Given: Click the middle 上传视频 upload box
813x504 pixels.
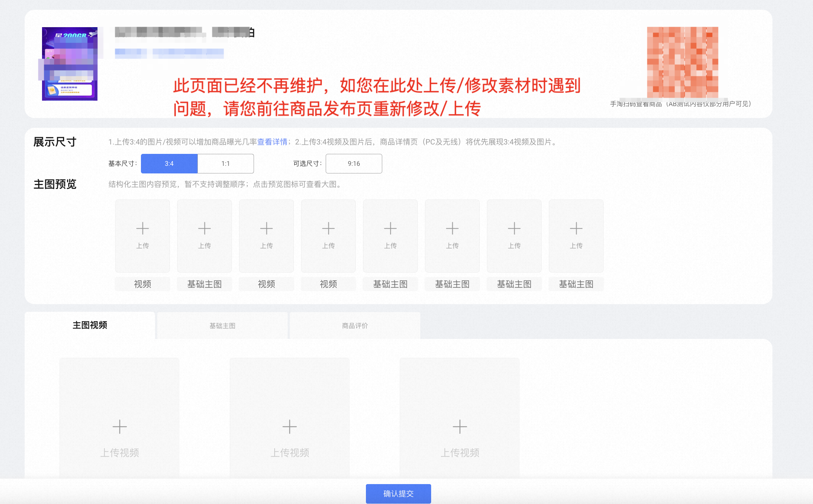Looking at the screenshot, I should click(289, 418).
